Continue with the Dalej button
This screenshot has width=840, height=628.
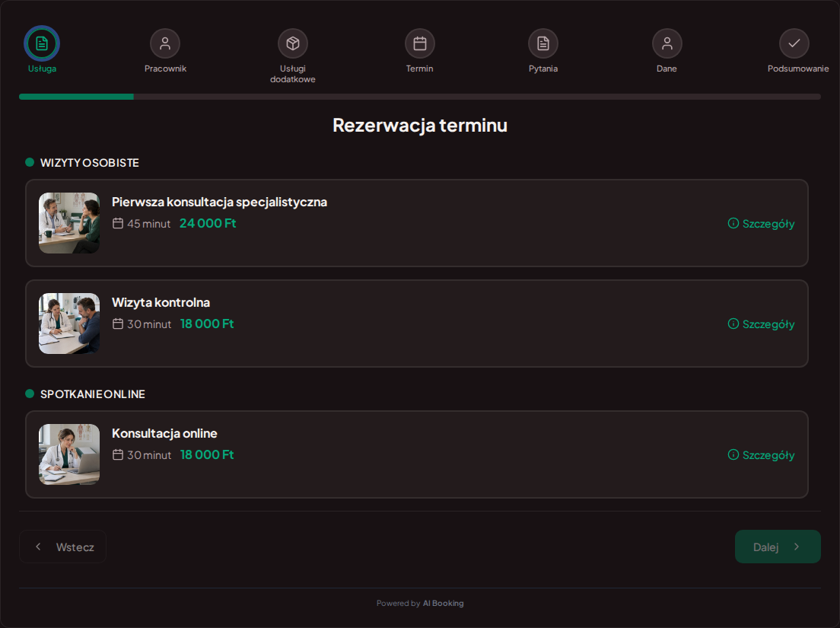[x=778, y=547]
